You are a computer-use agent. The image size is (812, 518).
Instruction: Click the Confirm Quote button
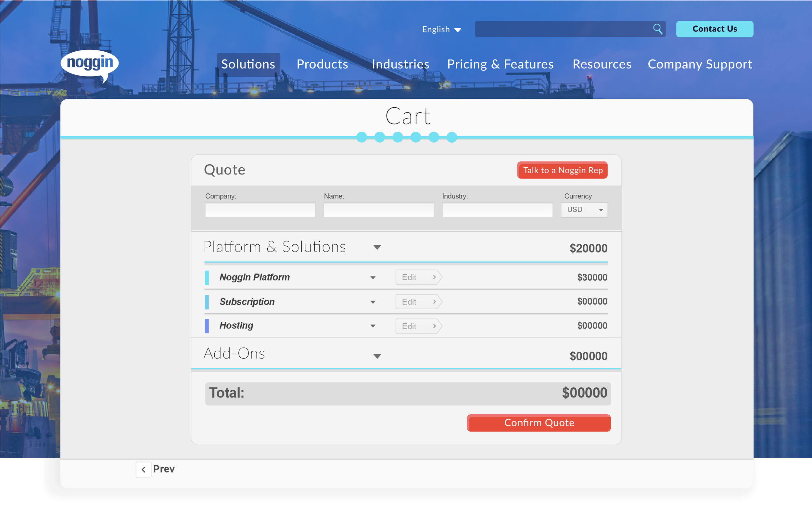(x=539, y=423)
